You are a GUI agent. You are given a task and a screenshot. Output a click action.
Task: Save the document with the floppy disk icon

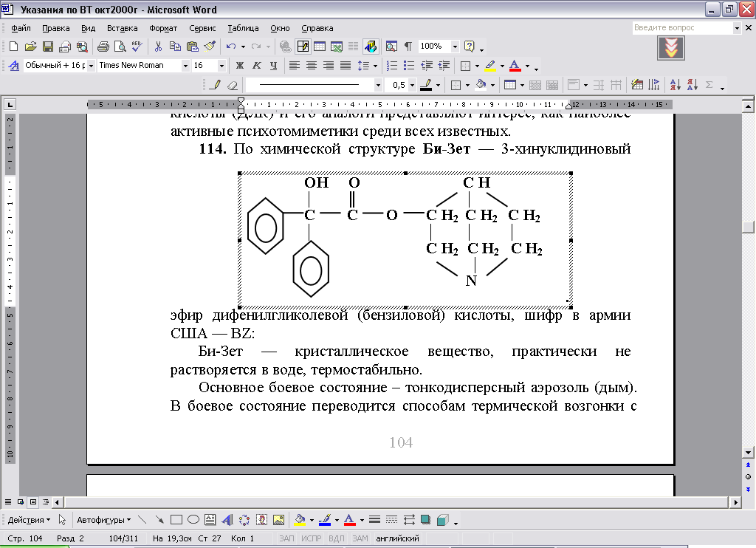click(x=48, y=47)
